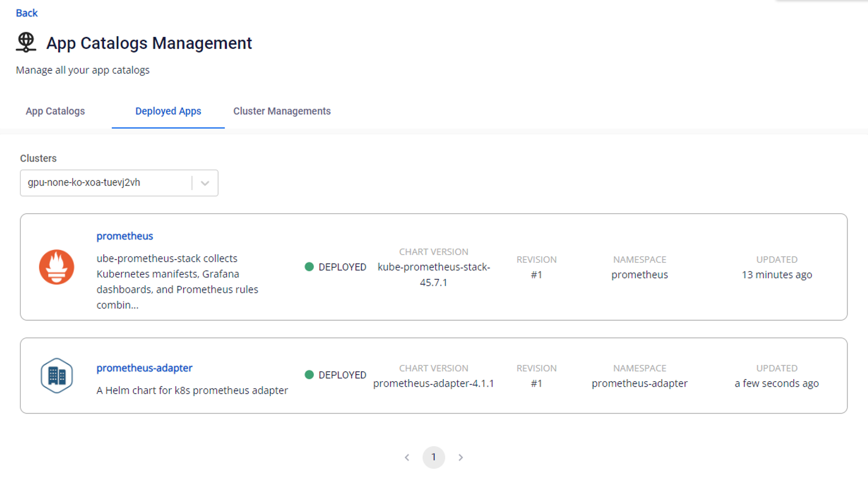This screenshot has height=503, width=868.
Task: Select the Deployed Apps tab
Action: (168, 111)
